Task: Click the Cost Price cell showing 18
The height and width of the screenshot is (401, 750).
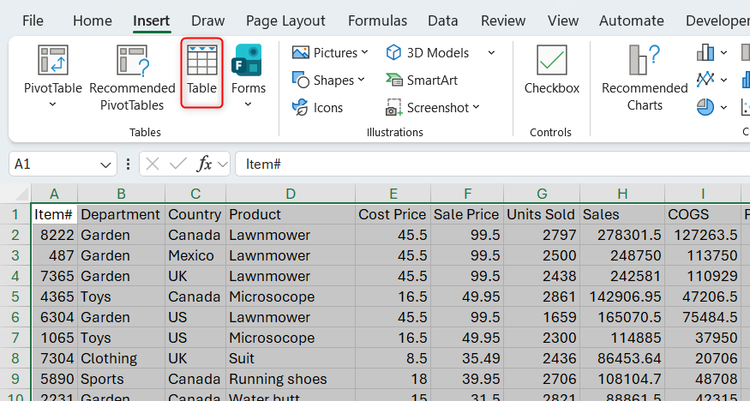Action: pyautogui.click(x=393, y=379)
